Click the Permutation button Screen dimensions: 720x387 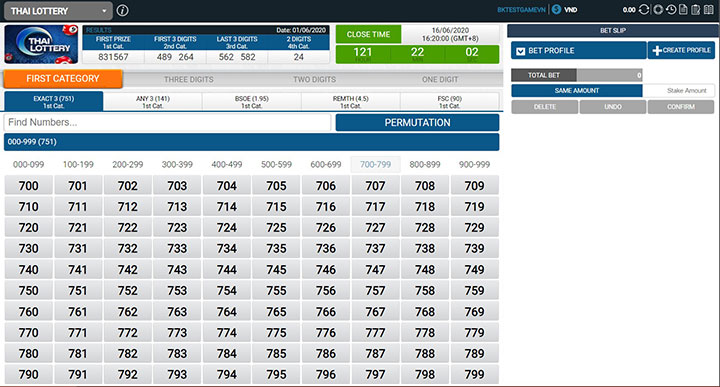pyautogui.click(x=417, y=123)
